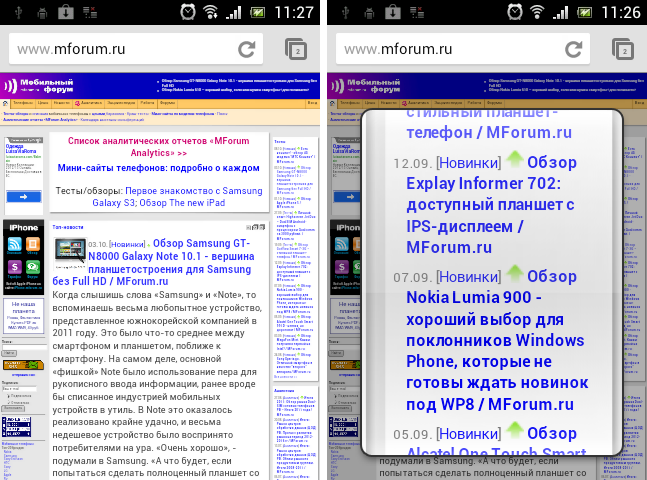Tap the reload icon in the left screen's address bar

(246, 49)
